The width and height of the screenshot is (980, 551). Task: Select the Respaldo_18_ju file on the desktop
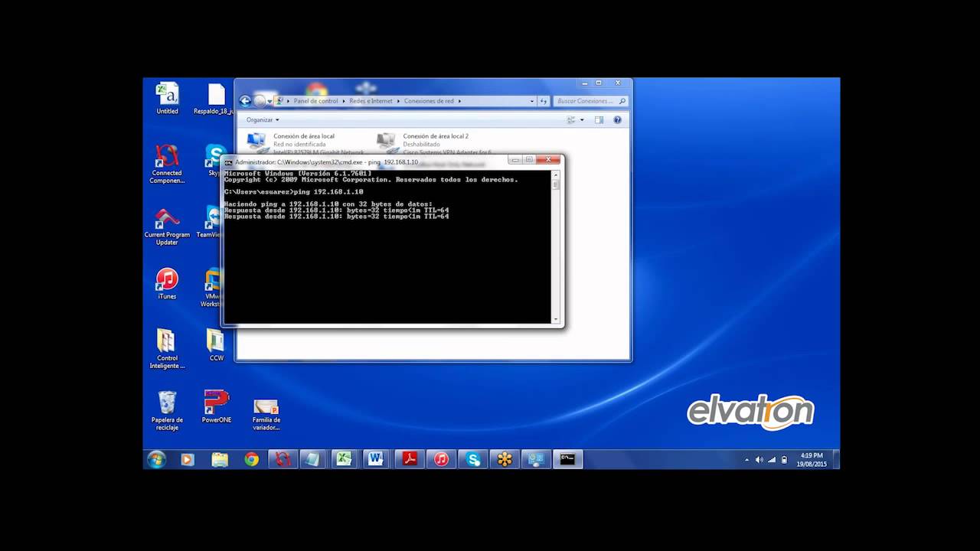216,99
